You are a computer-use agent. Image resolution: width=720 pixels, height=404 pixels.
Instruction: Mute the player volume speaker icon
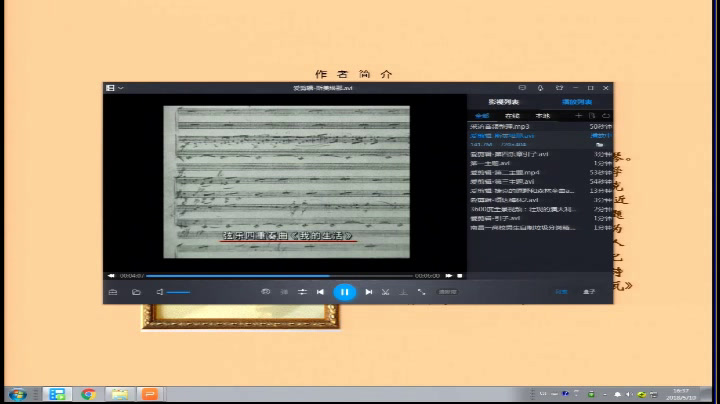(160, 292)
